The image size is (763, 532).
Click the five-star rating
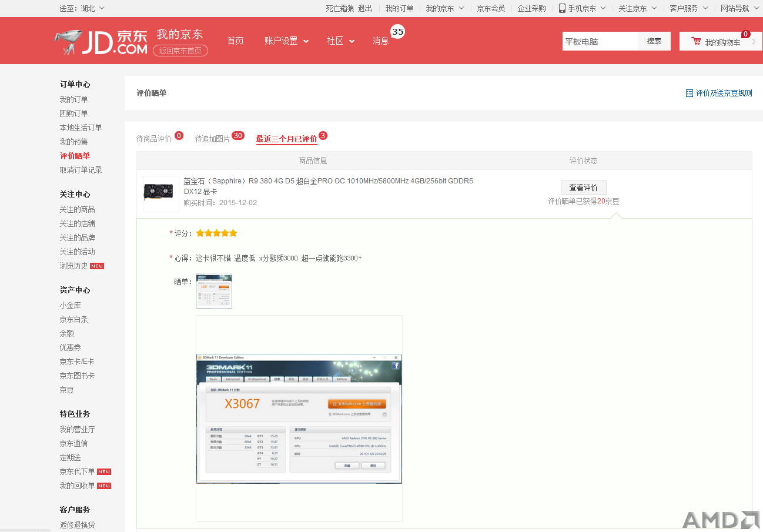216,233
